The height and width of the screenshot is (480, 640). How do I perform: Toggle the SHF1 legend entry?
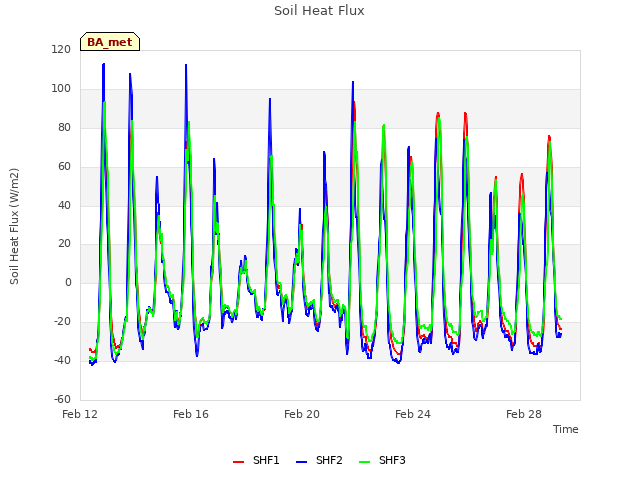256,460
